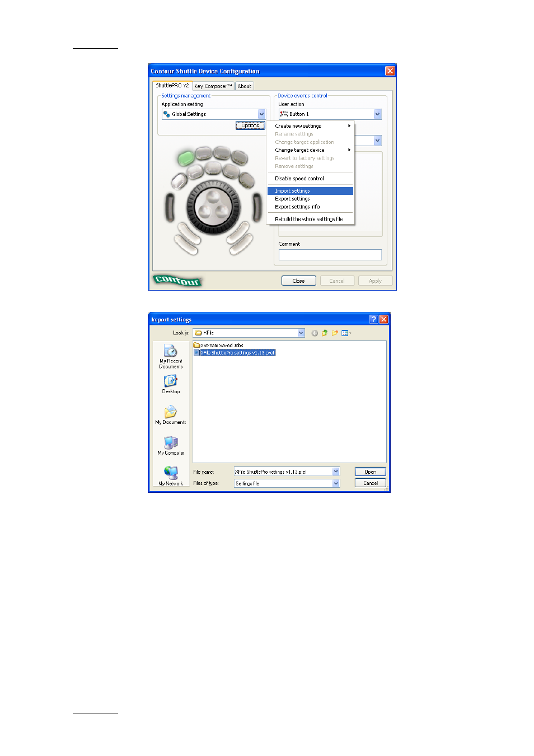
Task: Expand the Application setting dropdown
Action: pyautogui.click(x=261, y=114)
